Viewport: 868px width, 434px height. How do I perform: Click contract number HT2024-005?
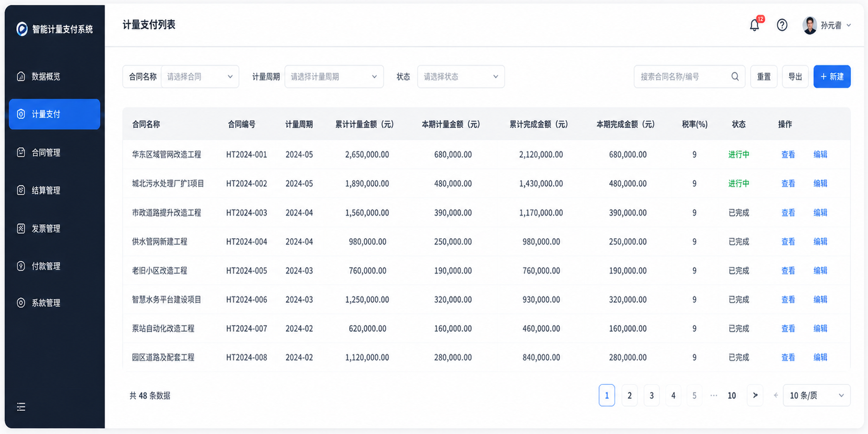[x=246, y=271]
